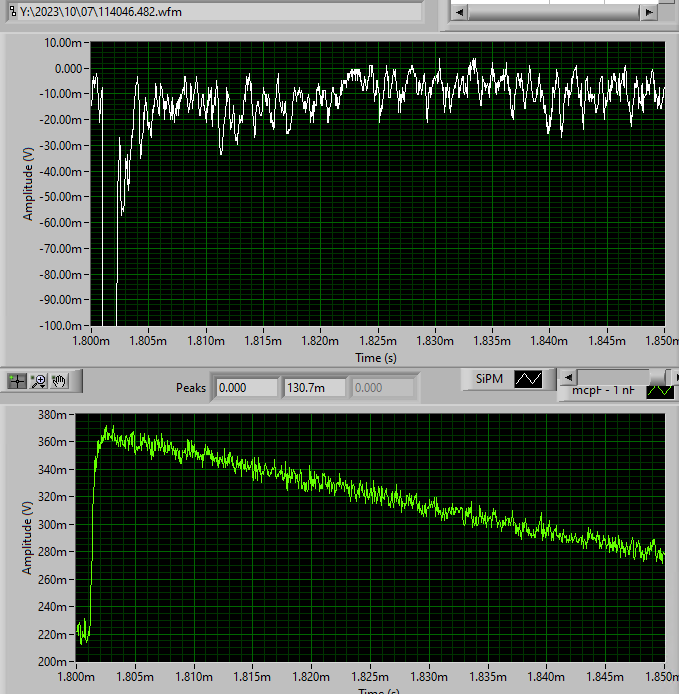Image resolution: width=679 pixels, height=695 pixels.
Task: Click the top graph -100.0m amplitude minimum label
Action: [x=61, y=326]
